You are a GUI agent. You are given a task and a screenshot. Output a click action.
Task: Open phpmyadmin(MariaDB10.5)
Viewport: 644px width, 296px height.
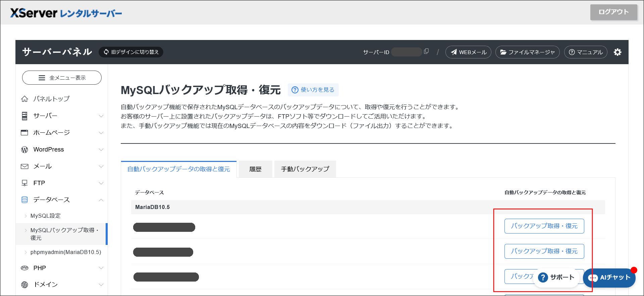point(66,252)
